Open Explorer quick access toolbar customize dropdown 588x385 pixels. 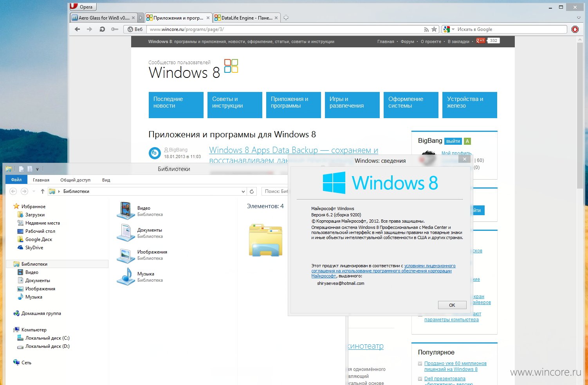(38, 169)
